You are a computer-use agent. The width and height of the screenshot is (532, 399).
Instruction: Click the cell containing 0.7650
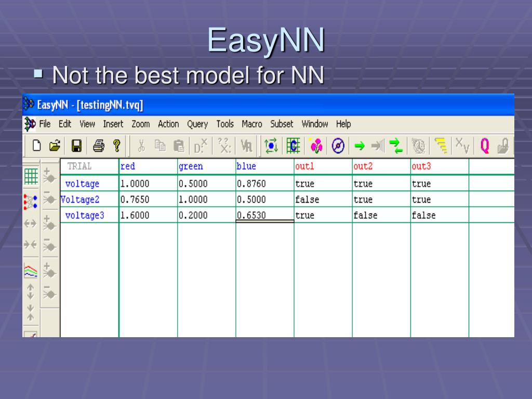(148, 199)
